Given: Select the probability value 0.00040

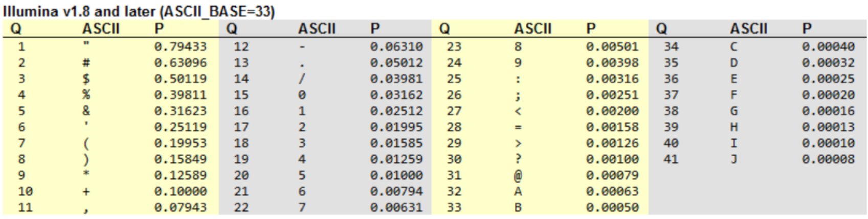Looking at the screenshot, I should [828, 47].
